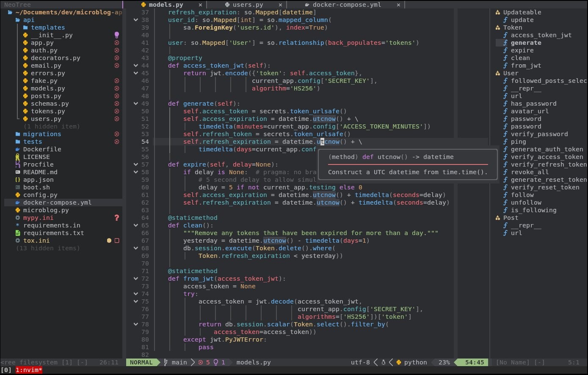
Task: Collapse the fold on the expire function
Action: tap(135, 164)
